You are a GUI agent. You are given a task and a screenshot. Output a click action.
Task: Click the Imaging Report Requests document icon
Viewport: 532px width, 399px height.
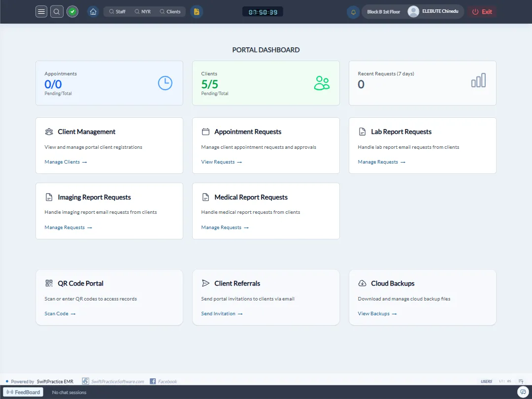(49, 197)
